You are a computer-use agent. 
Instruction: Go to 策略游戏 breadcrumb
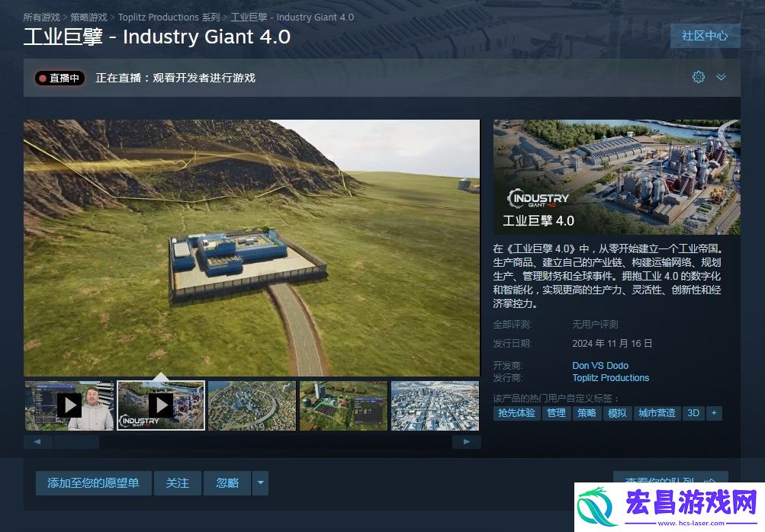pos(88,17)
